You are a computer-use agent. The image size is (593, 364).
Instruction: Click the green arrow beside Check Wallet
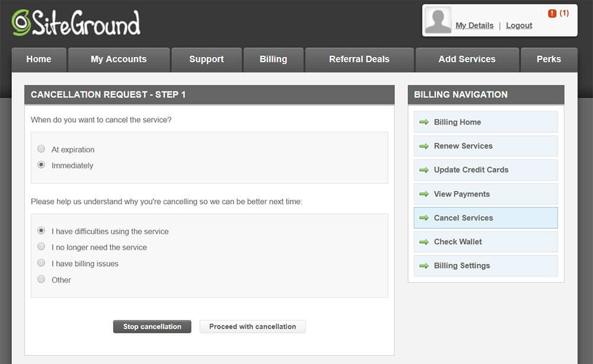pyautogui.click(x=424, y=241)
